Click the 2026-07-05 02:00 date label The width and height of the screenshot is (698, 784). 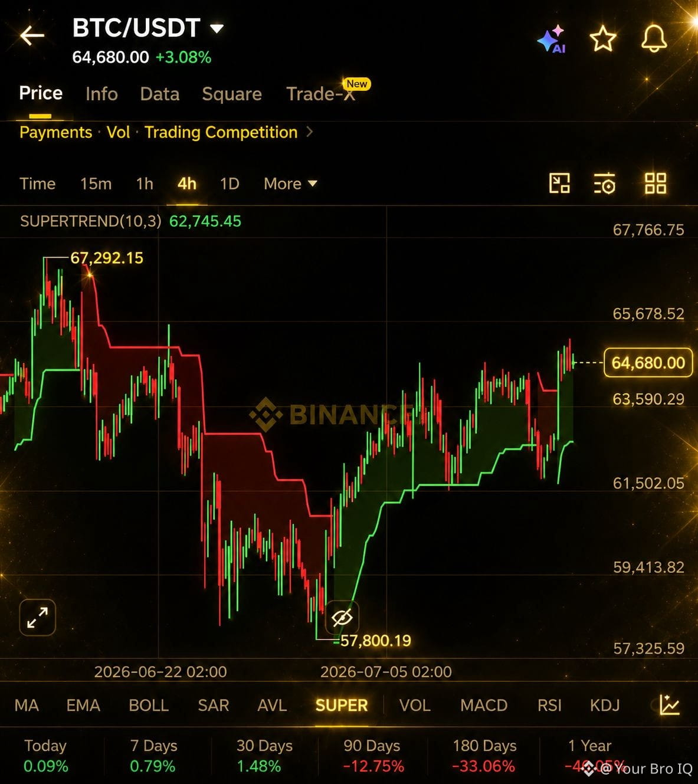pyautogui.click(x=386, y=672)
